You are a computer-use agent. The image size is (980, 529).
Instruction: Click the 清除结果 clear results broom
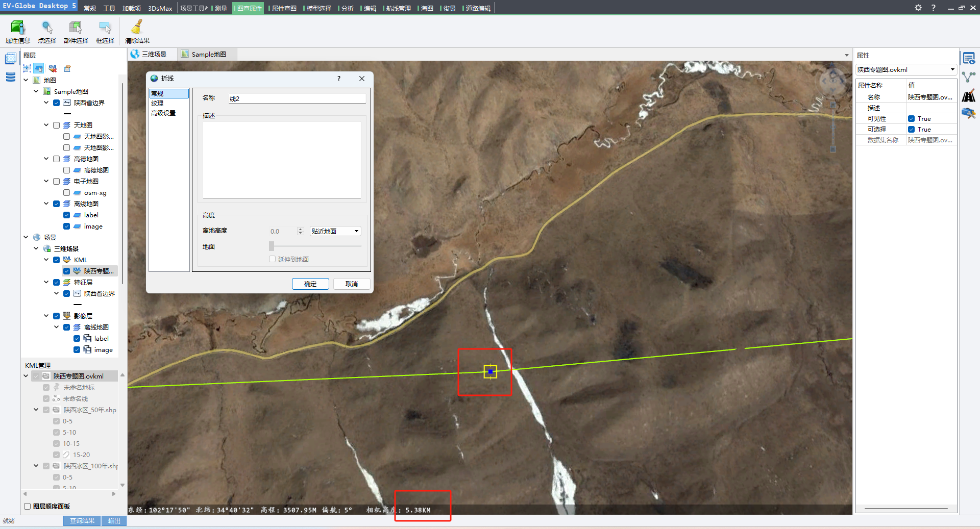click(x=137, y=32)
